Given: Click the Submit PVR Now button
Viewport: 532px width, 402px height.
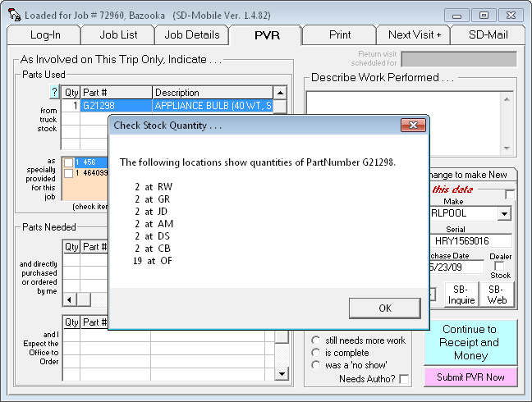Looking at the screenshot, I should coord(470,377).
